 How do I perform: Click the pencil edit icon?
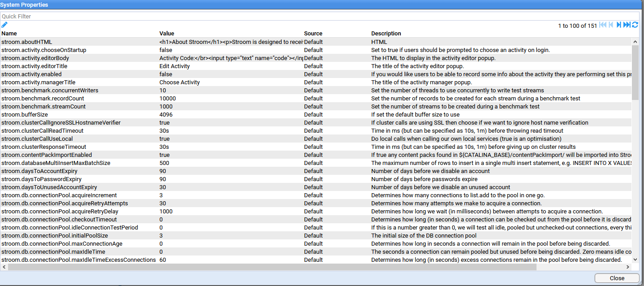(4, 25)
